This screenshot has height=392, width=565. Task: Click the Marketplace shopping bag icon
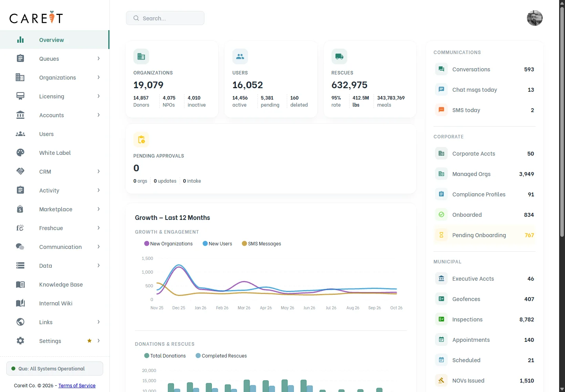pyautogui.click(x=20, y=209)
